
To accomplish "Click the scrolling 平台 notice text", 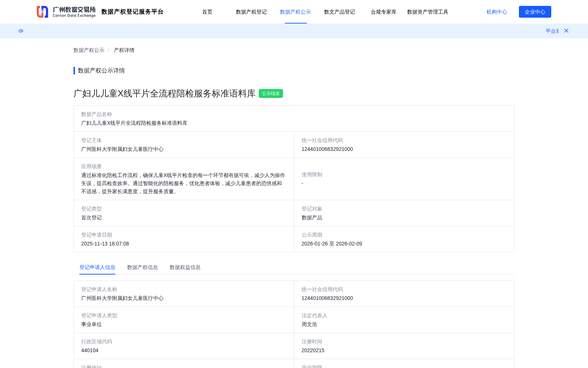I will pyautogui.click(x=552, y=31).
